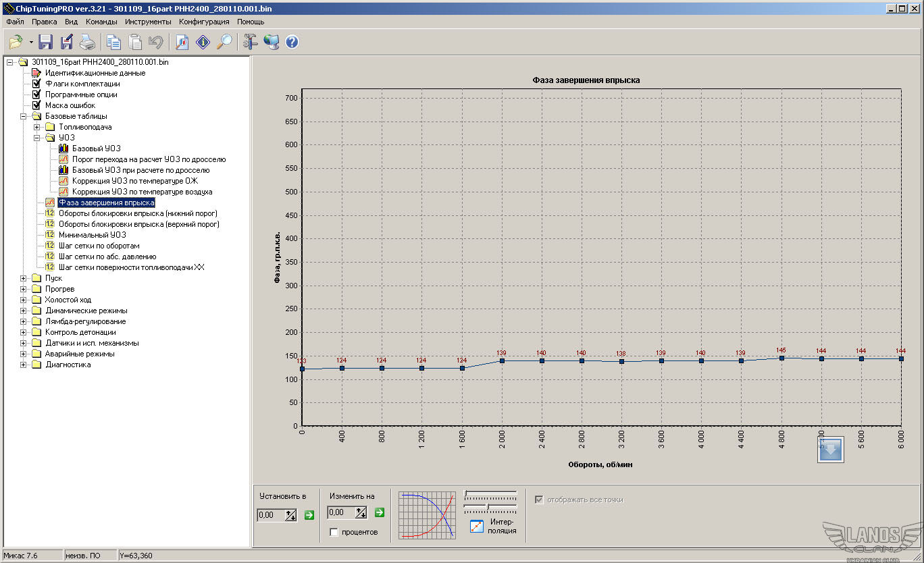Viewport: 924px width, 563px height.
Task: Click the blue diamond info icon
Action: click(x=203, y=43)
